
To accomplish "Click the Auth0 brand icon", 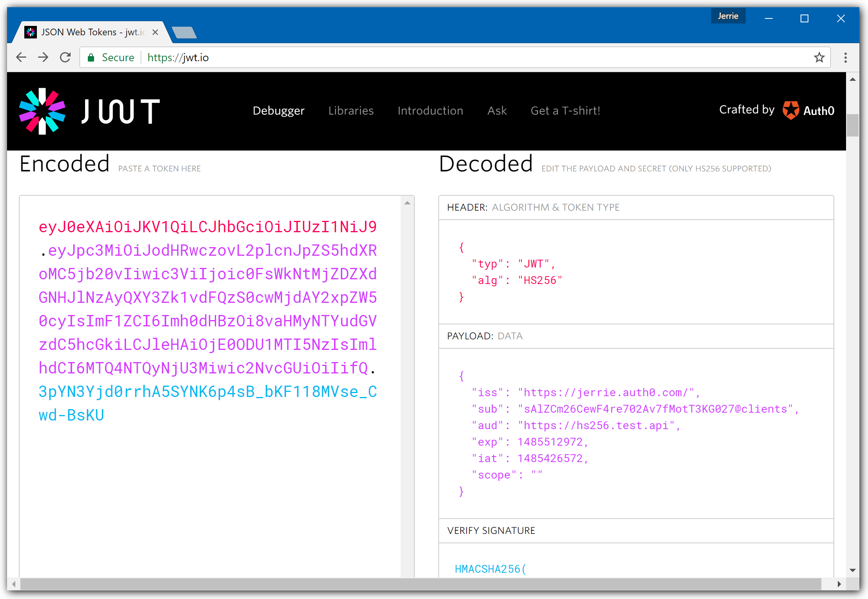I will coord(790,110).
